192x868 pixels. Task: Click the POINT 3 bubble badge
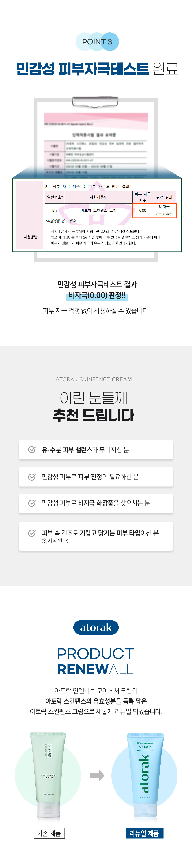(97, 42)
